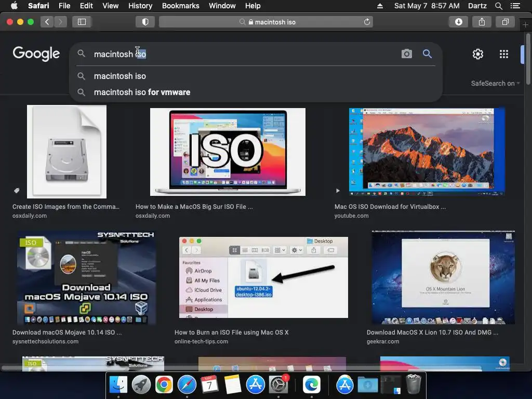532x399 pixels.
Task: Open Google Chrome from the Dock
Action: (164, 385)
